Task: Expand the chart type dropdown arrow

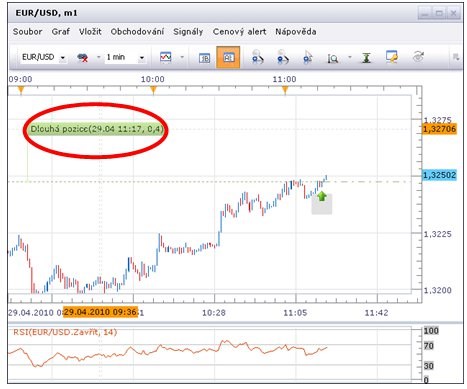Action: pyautogui.click(x=182, y=57)
